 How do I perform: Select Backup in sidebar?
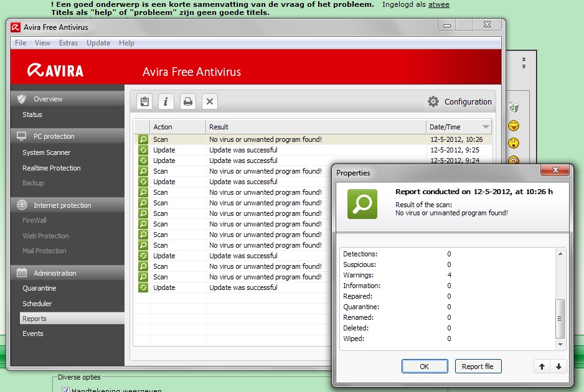(x=33, y=183)
